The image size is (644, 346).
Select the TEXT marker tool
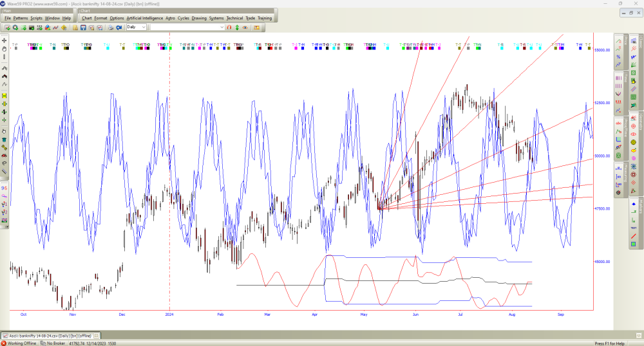[633, 228]
